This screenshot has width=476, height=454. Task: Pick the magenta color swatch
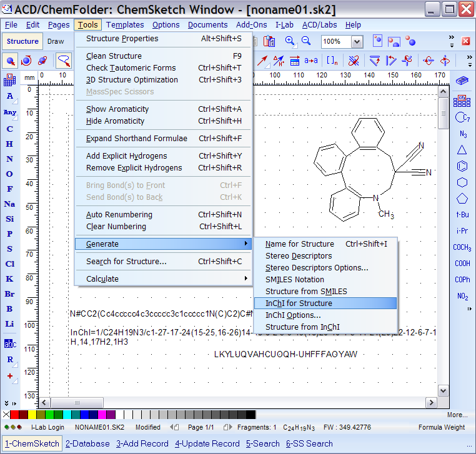pyautogui.click(x=102, y=415)
